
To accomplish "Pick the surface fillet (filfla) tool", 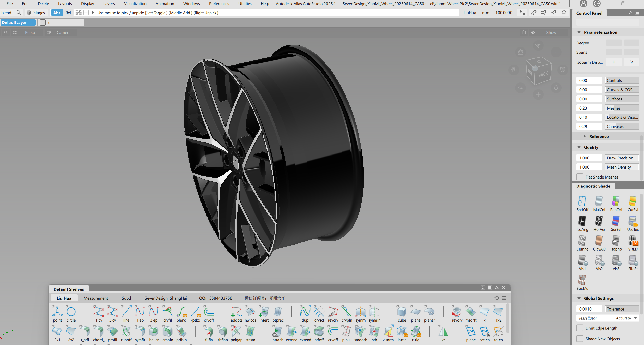I will point(209,332).
